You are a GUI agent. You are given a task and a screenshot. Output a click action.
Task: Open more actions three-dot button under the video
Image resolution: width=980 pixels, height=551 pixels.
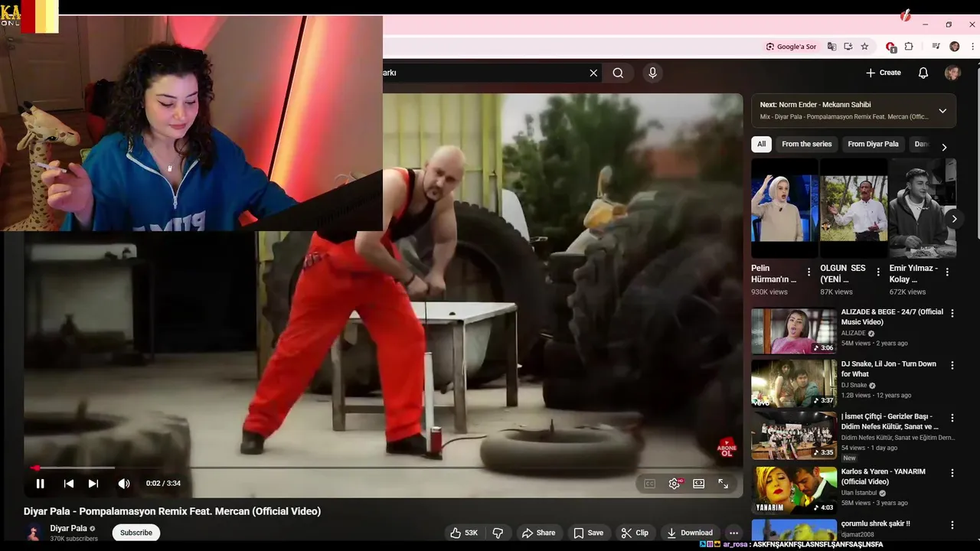pyautogui.click(x=733, y=533)
